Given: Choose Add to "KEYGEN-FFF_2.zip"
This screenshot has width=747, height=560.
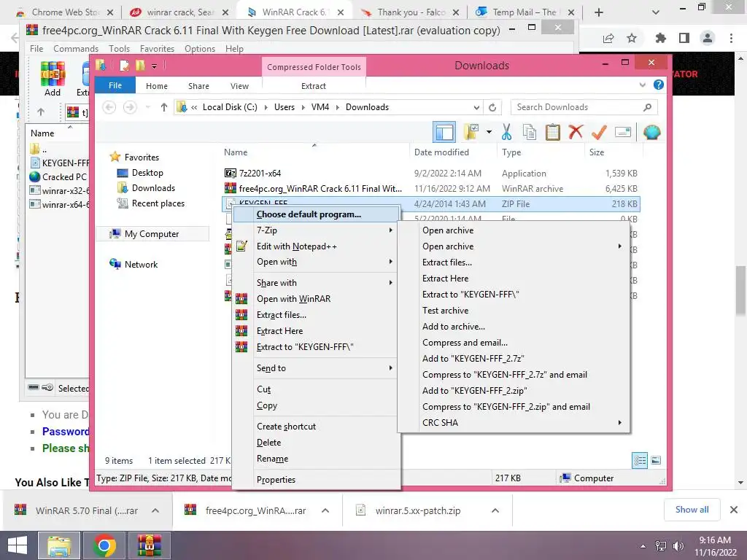Looking at the screenshot, I should point(474,391).
